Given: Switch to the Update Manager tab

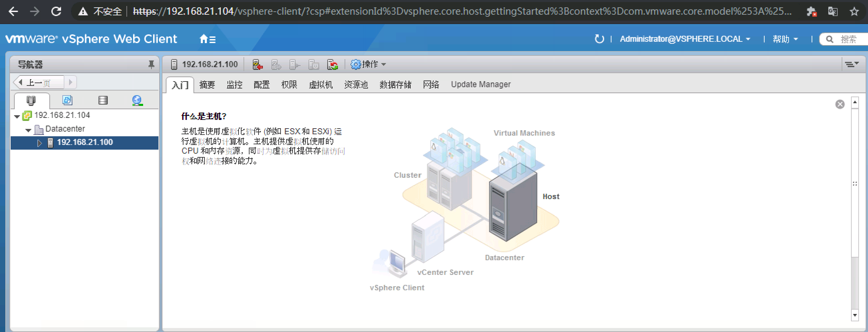Looking at the screenshot, I should click(481, 85).
